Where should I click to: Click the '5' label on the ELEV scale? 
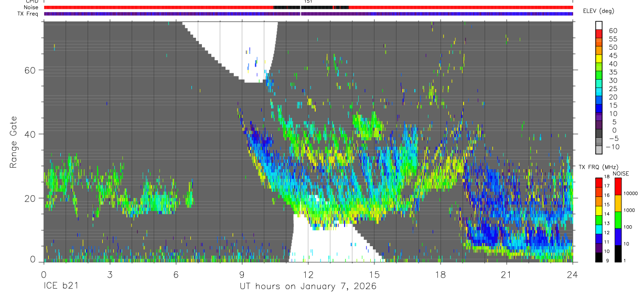614,122
